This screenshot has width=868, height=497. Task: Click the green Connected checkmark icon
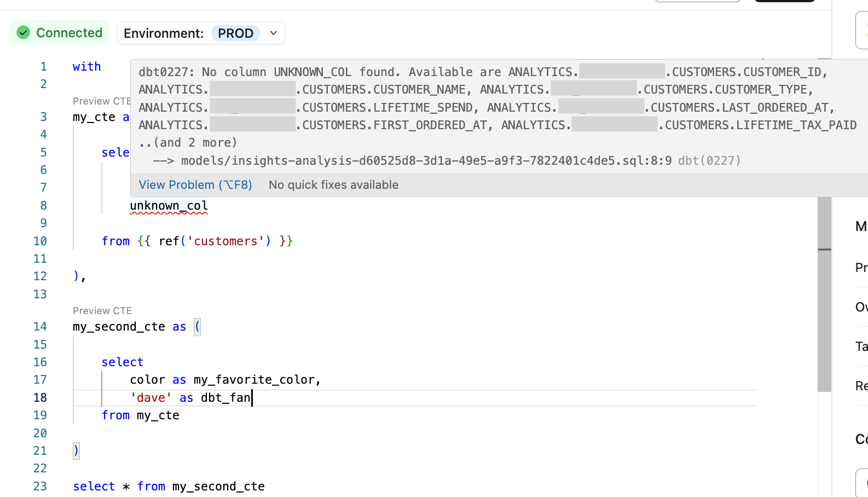[x=24, y=33]
